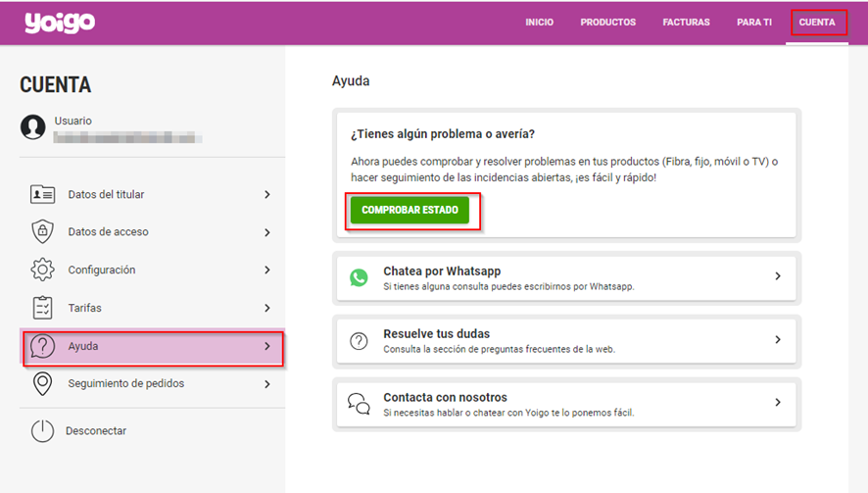
Task: Click the Seguimiento de pedidos location pin icon
Action: 43,383
